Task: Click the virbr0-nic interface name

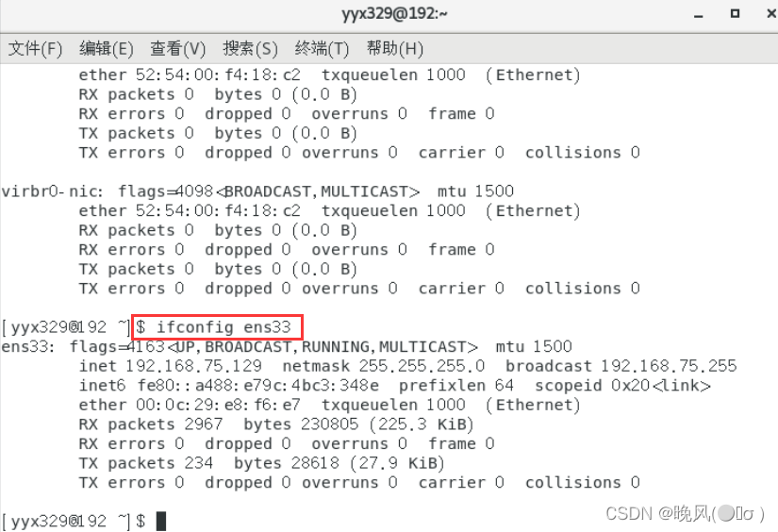Action: pyautogui.click(x=52, y=191)
